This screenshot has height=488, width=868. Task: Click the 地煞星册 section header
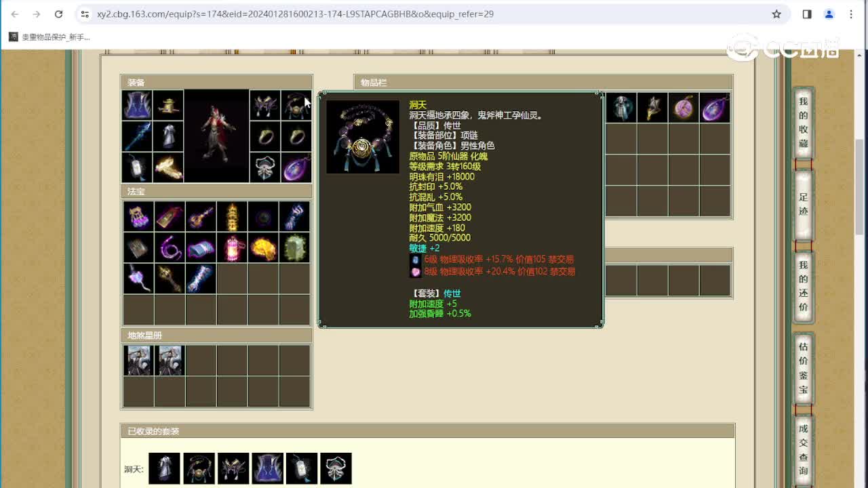216,335
